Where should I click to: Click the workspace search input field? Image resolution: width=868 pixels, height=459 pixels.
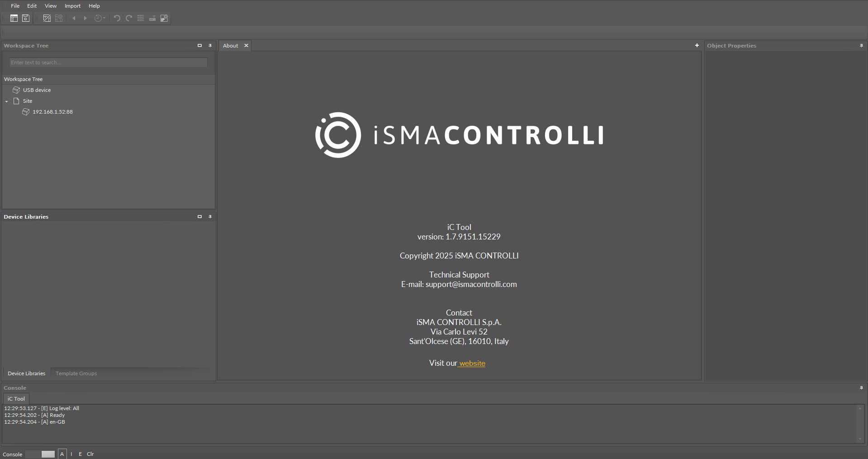(x=108, y=62)
